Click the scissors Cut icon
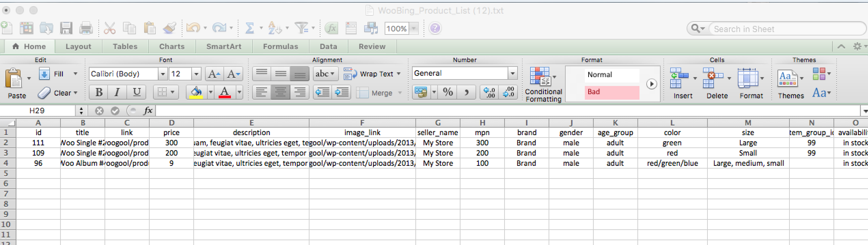The image size is (868, 245). click(x=109, y=28)
